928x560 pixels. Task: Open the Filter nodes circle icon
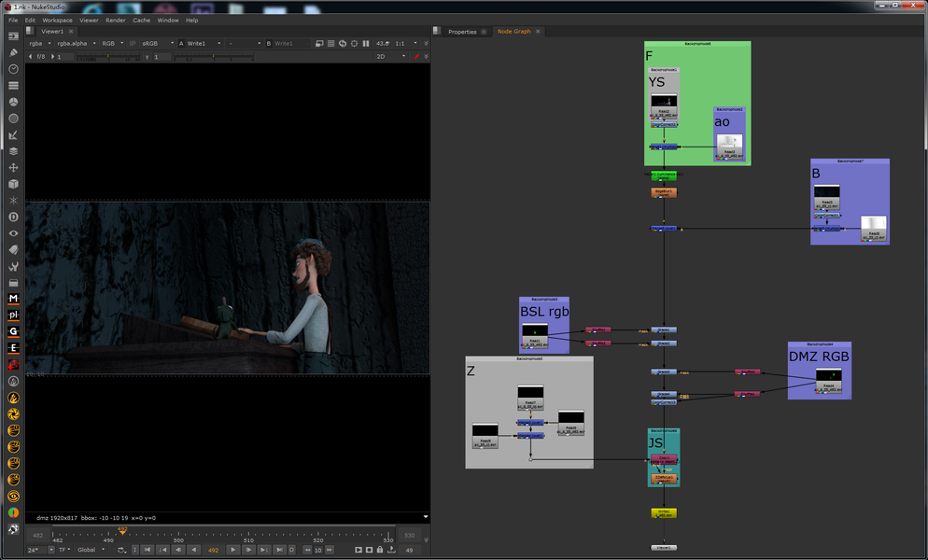tap(13, 119)
